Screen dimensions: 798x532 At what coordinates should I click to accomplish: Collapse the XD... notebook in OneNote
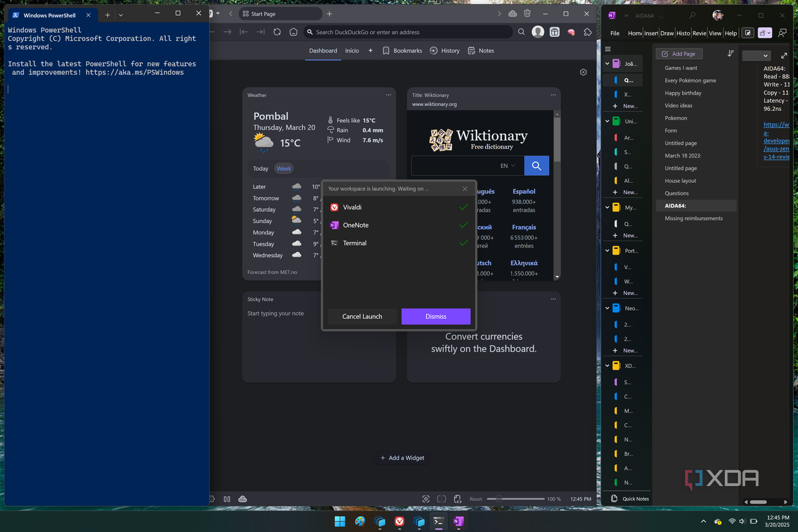pos(608,366)
